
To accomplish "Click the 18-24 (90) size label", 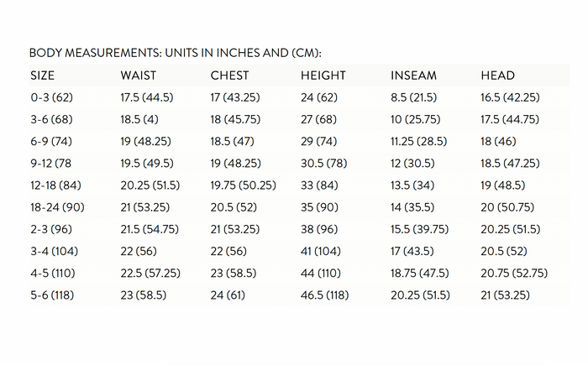I will coord(57,207).
